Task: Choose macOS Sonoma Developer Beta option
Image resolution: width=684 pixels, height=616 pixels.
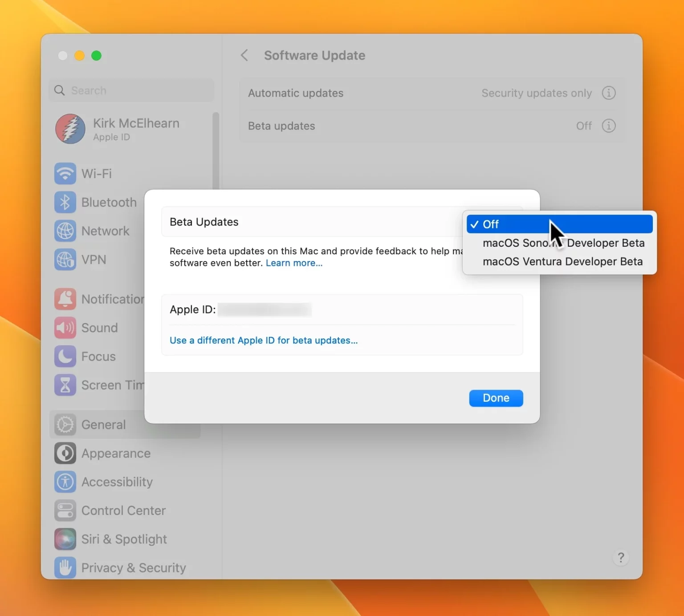Action: [559, 243]
